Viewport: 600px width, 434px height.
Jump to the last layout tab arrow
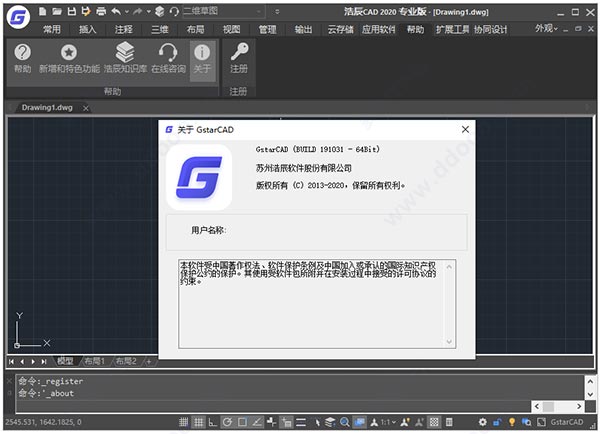point(44,361)
